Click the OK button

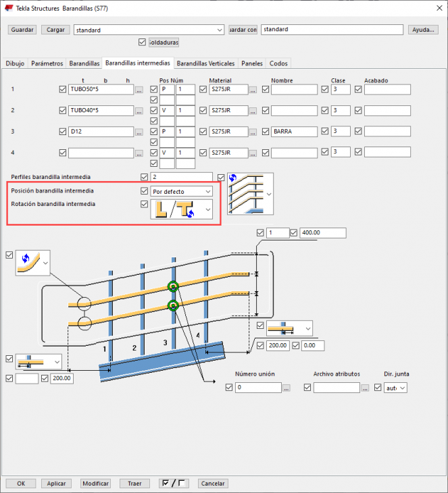tap(21, 484)
